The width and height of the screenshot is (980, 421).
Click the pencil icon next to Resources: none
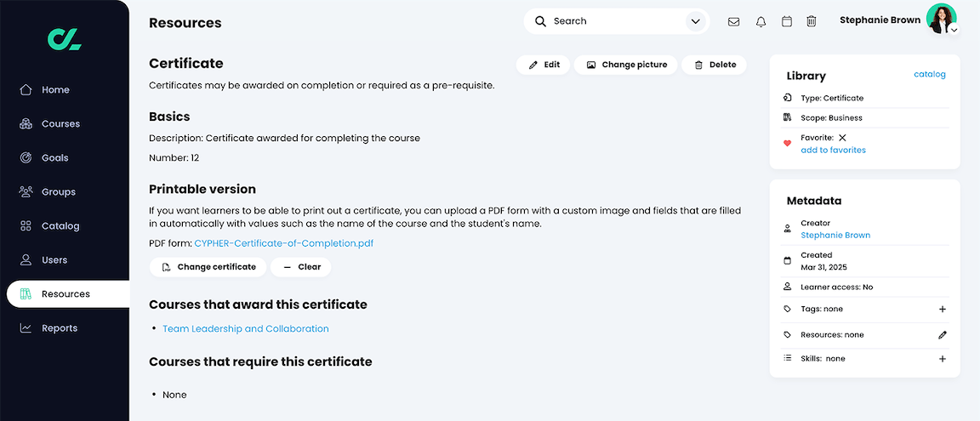pos(943,335)
